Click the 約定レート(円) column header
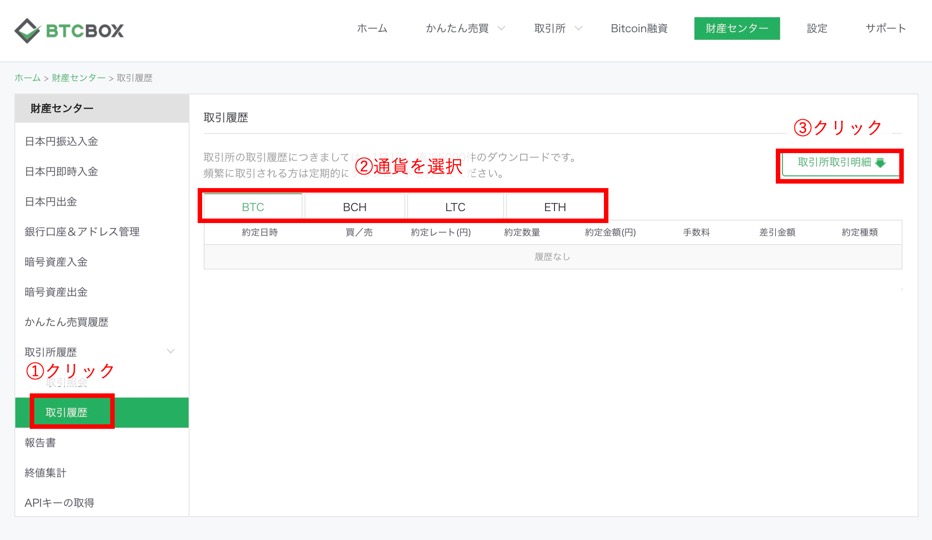The width and height of the screenshot is (932, 540). tap(441, 233)
